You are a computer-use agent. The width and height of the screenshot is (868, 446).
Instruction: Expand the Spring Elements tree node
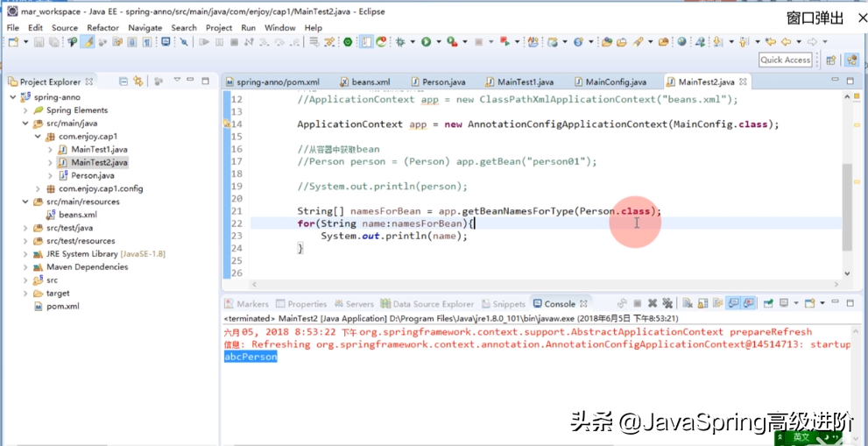click(25, 110)
